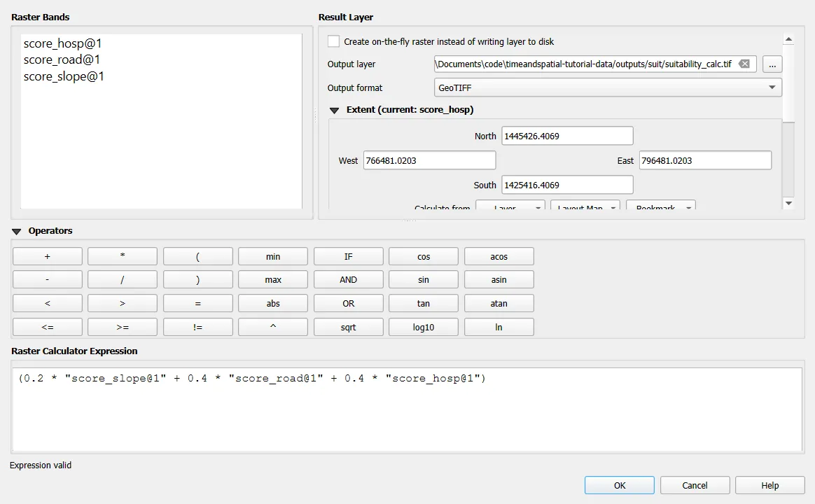
Task: Cancel the raster calculator dialog
Action: pyautogui.click(x=695, y=485)
